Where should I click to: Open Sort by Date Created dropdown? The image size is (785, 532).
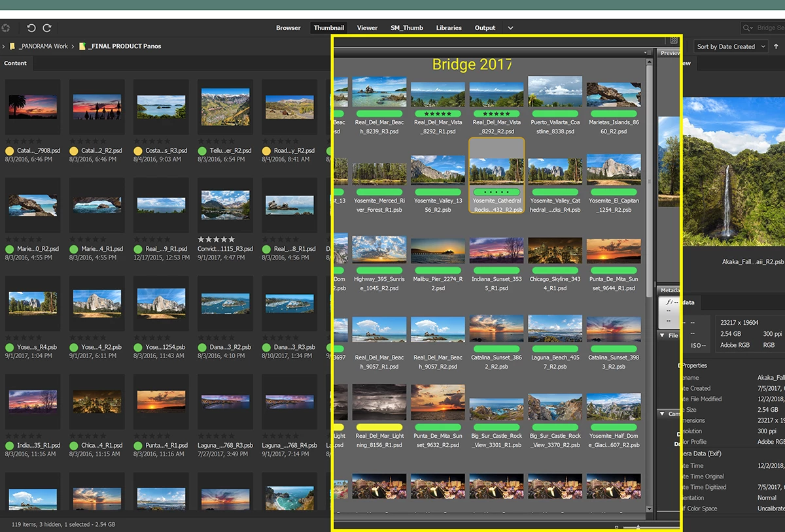click(x=730, y=46)
